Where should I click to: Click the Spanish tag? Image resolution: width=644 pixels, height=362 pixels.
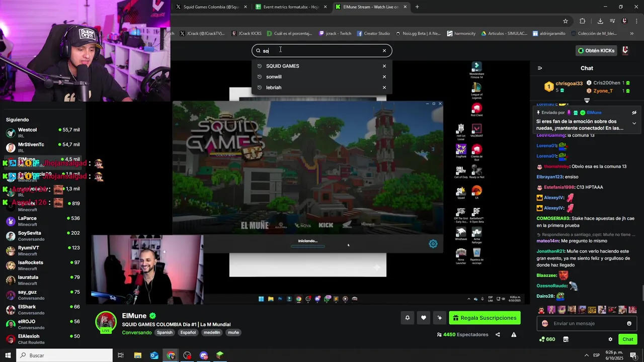pos(165,332)
